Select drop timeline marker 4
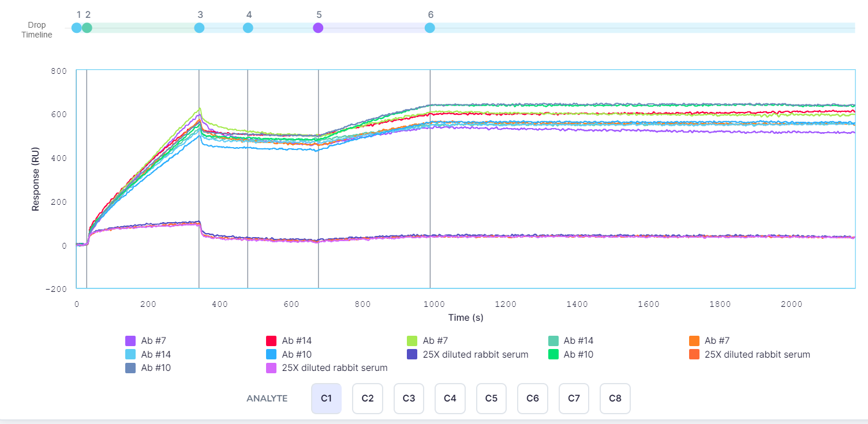 248,28
